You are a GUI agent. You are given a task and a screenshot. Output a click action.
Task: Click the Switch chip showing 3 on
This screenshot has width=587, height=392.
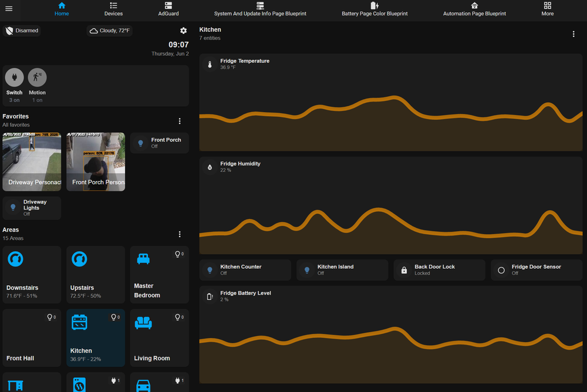14,77
